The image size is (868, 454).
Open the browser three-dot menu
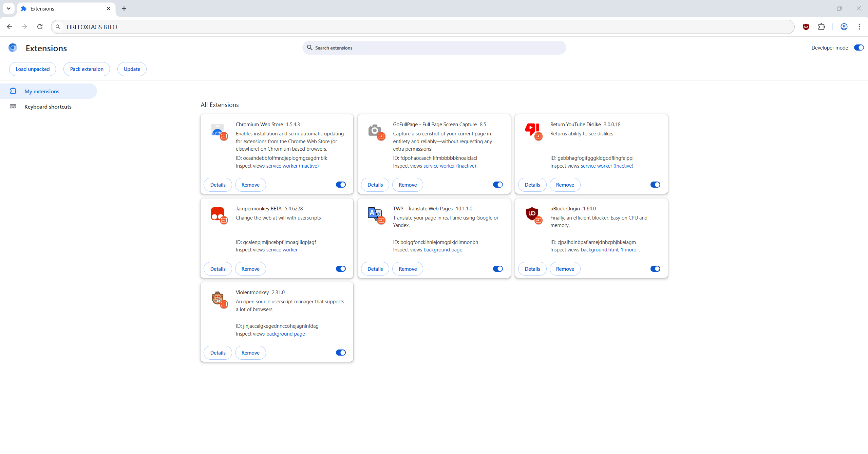coord(859,27)
